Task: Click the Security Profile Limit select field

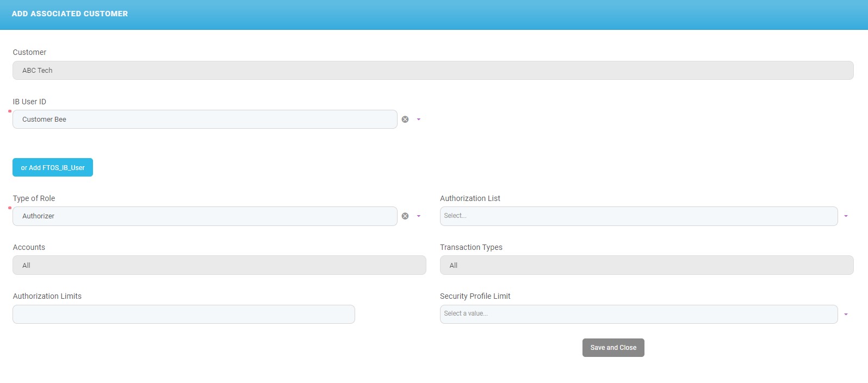Action: [638, 314]
